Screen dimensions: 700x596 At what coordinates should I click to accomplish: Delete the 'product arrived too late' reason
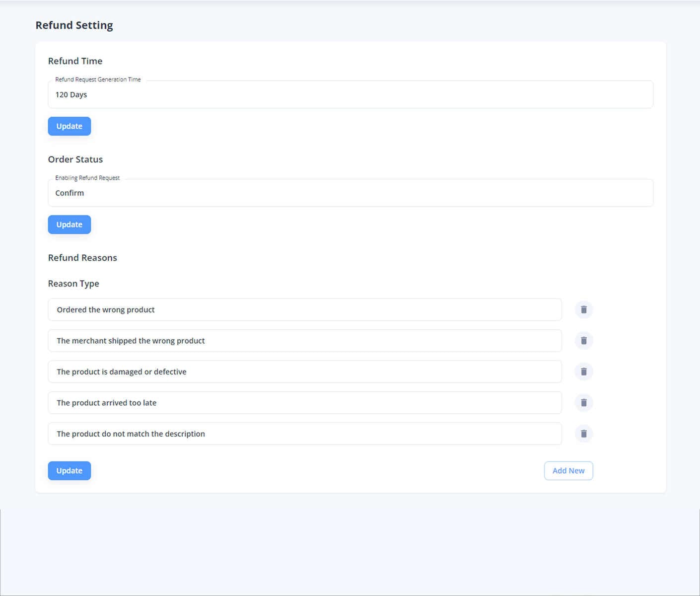583,402
